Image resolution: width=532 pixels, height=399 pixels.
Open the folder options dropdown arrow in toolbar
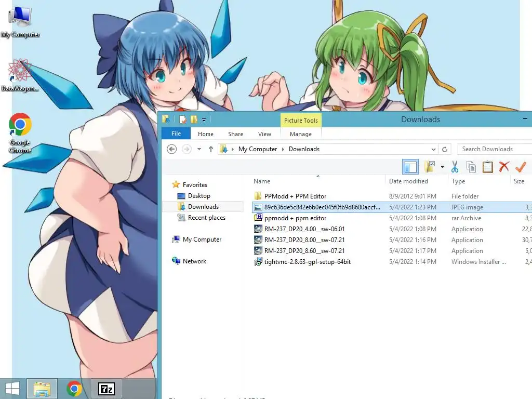click(442, 167)
